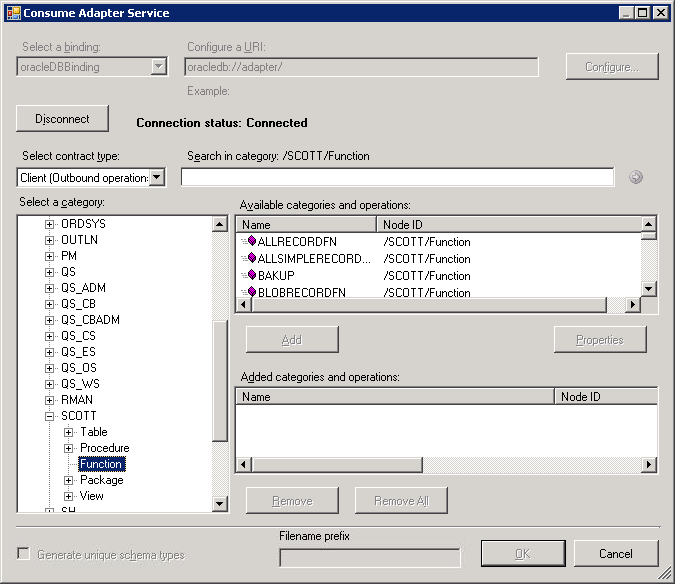Click added list scroll left arrow

(244, 465)
